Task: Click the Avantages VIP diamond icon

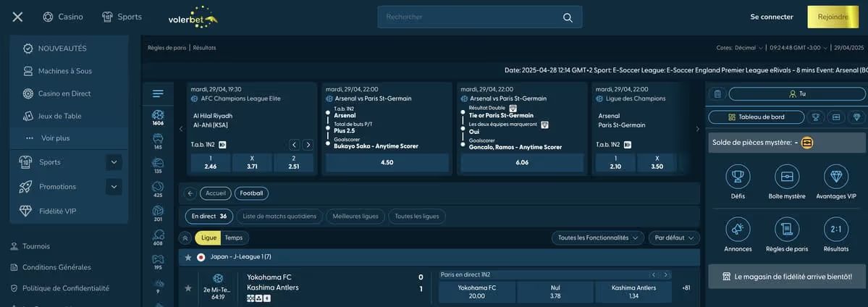Action: (x=836, y=177)
